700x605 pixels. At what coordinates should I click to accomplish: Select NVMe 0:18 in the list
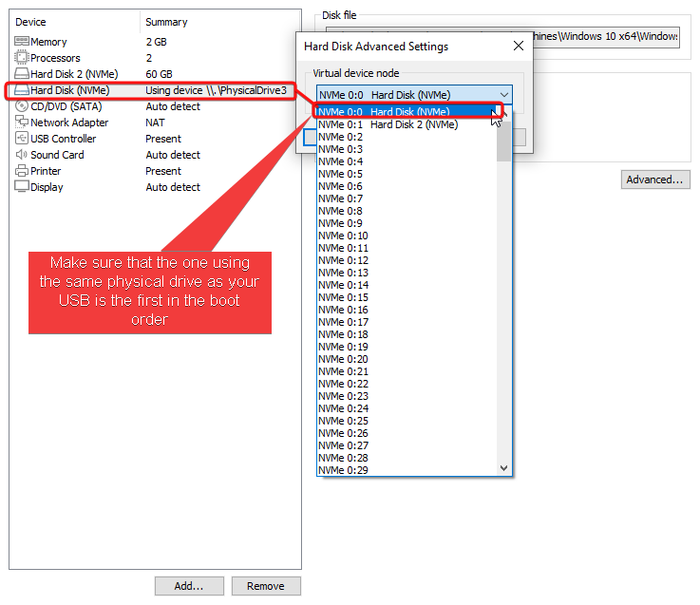coord(407,334)
